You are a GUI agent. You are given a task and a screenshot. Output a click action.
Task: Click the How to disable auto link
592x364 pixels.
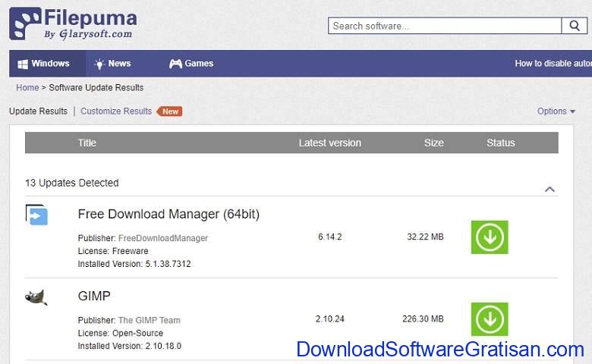[x=553, y=64]
